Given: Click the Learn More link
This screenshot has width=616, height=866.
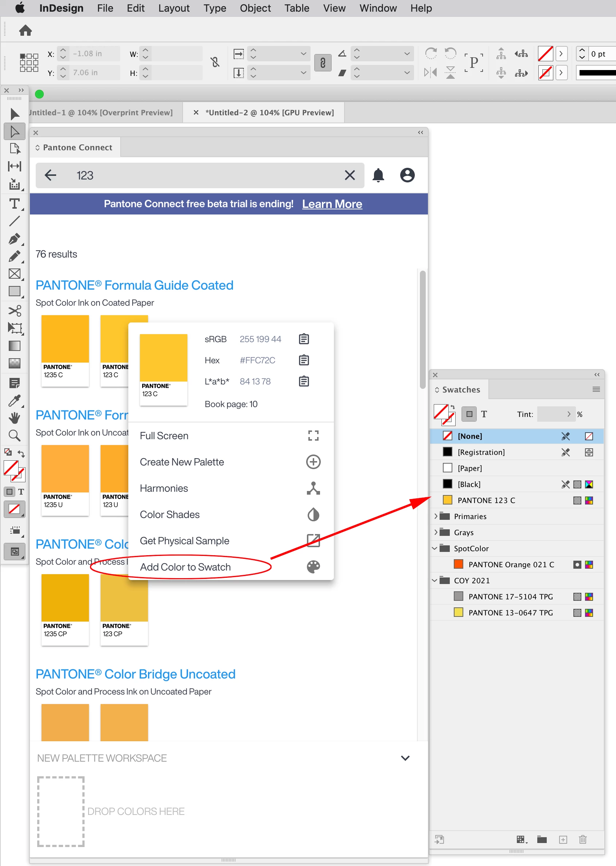Looking at the screenshot, I should [x=332, y=204].
